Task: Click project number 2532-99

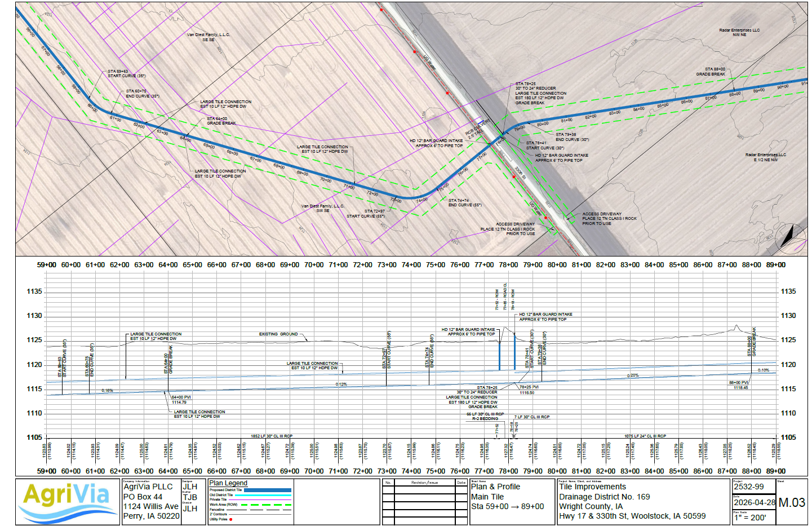Action: (748, 487)
